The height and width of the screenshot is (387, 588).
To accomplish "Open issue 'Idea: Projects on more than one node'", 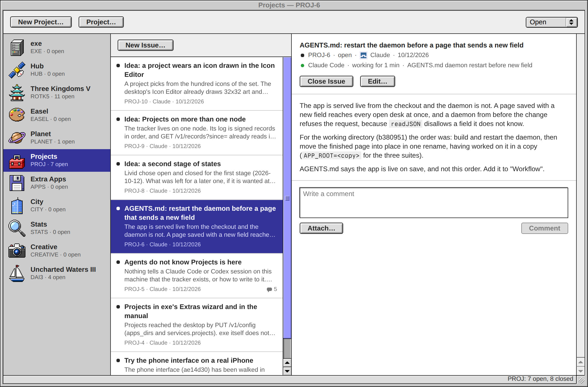I will coord(197,133).
